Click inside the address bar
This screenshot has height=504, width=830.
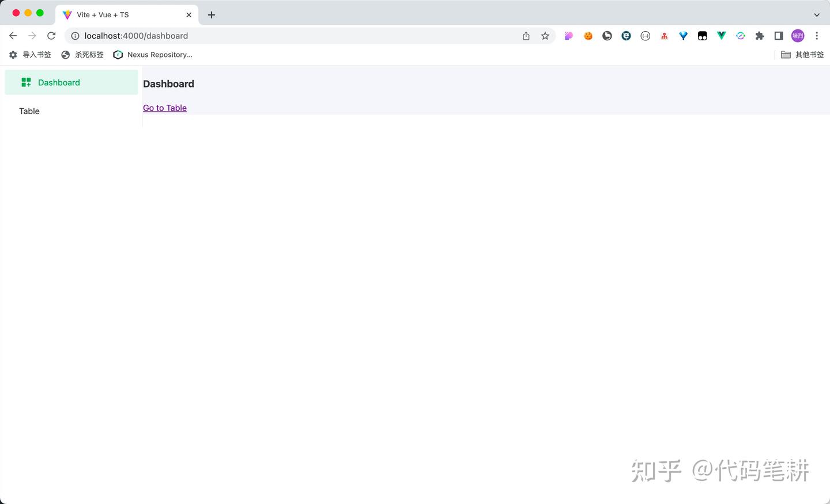[288, 35]
